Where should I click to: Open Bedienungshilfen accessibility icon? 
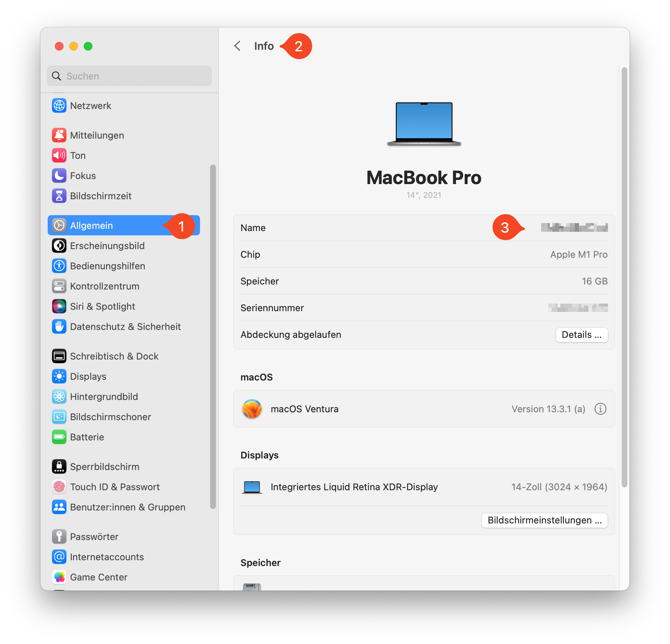[59, 266]
